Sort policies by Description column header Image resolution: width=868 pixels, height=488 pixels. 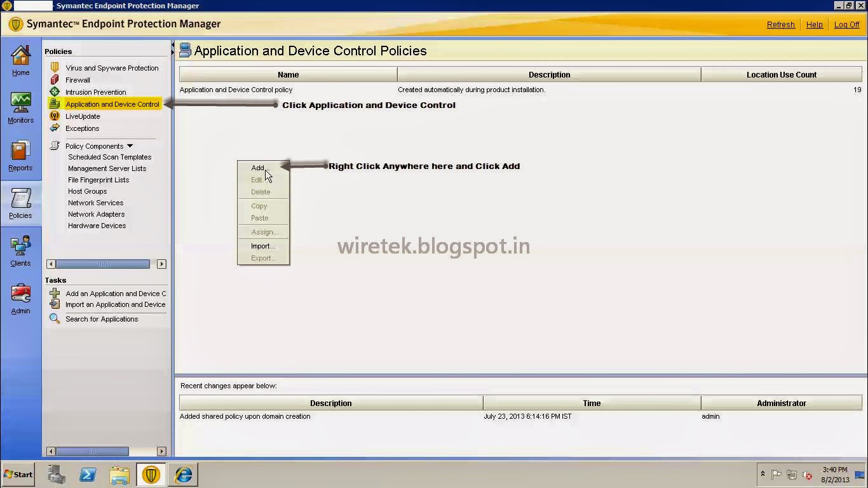[549, 74]
